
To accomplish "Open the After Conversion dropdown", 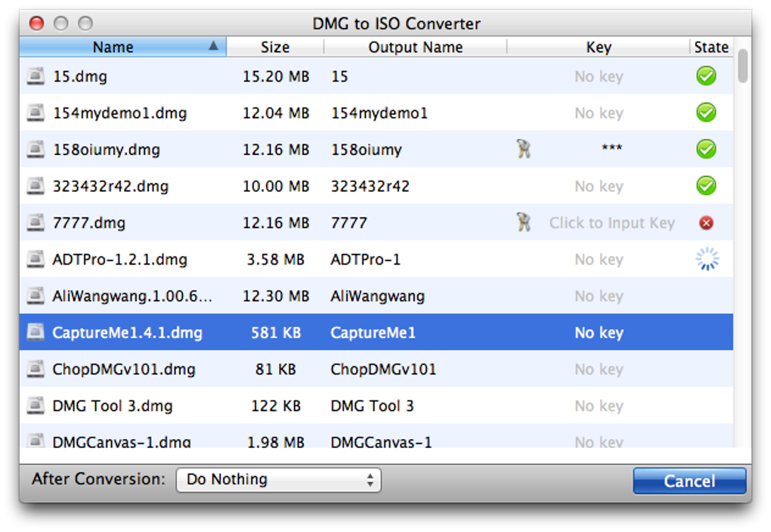I will click(278, 480).
